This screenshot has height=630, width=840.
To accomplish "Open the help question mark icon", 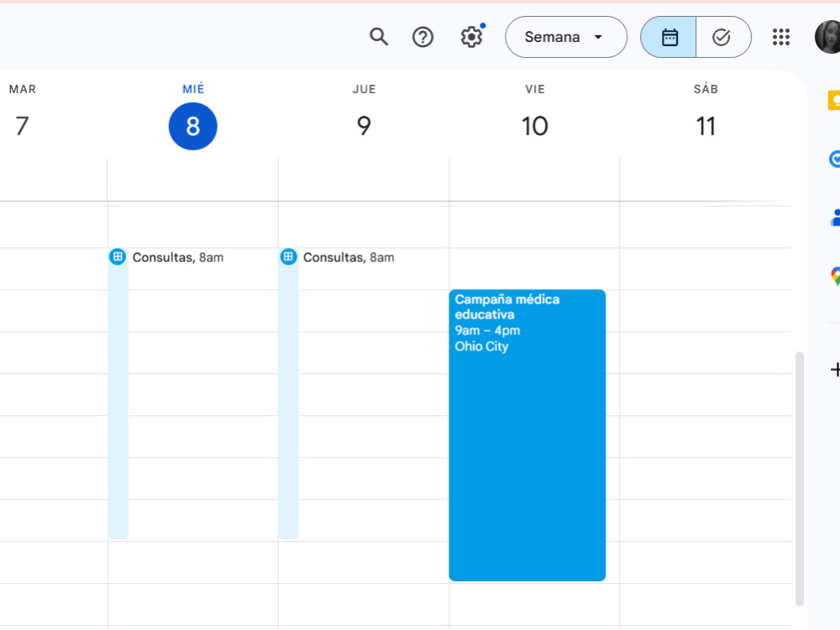I will pyautogui.click(x=423, y=37).
